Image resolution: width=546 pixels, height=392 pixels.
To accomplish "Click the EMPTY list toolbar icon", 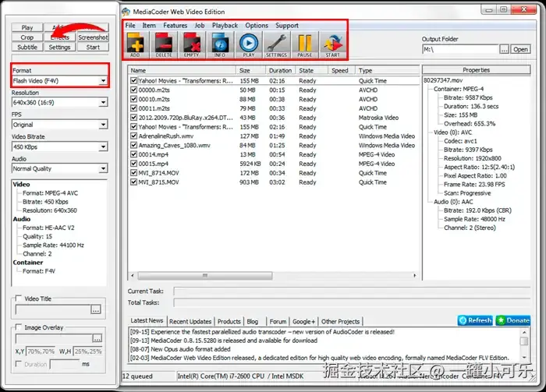I will point(192,45).
